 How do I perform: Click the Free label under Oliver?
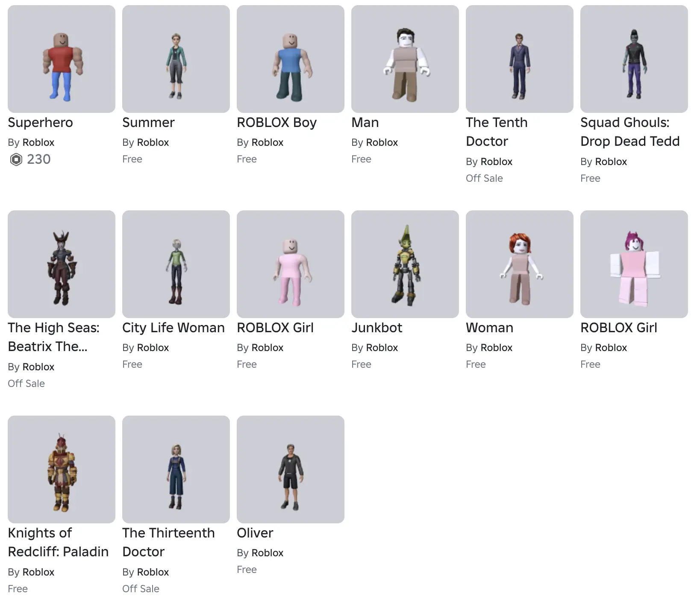pos(247,570)
